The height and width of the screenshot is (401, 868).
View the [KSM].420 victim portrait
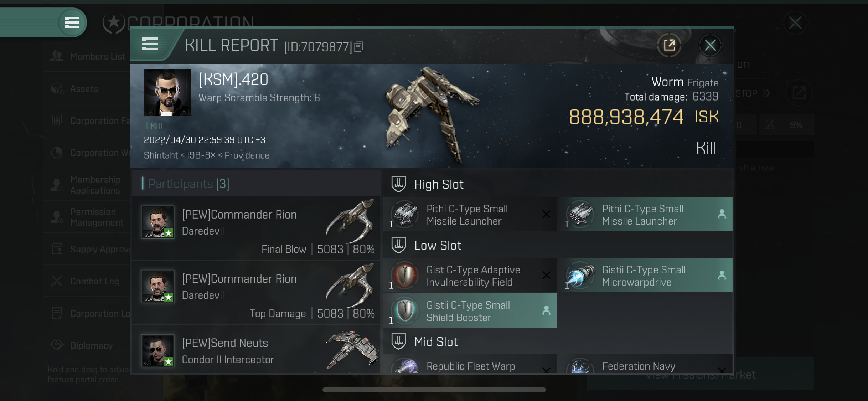[167, 93]
